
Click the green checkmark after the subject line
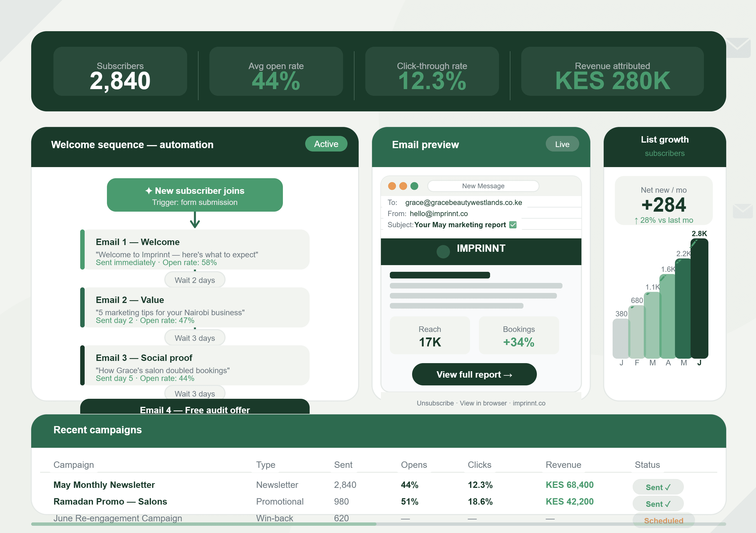click(513, 225)
